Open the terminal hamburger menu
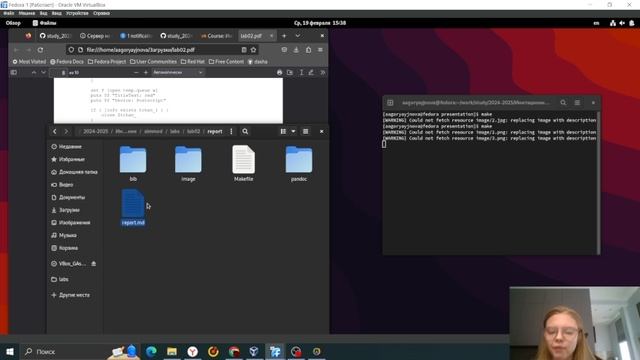 point(577,103)
